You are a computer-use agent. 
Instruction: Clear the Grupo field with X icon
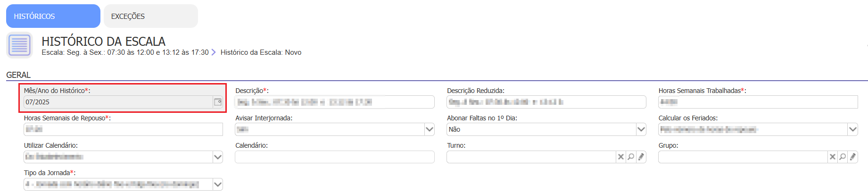click(833, 157)
